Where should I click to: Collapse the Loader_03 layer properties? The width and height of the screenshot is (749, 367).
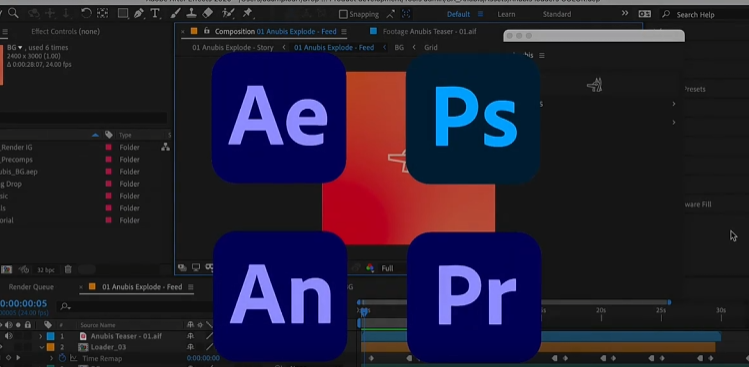[x=41, y=347]
